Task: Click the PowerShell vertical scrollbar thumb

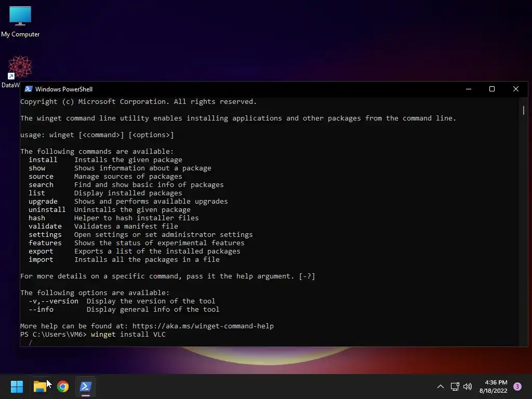Action: click(524, 110)
